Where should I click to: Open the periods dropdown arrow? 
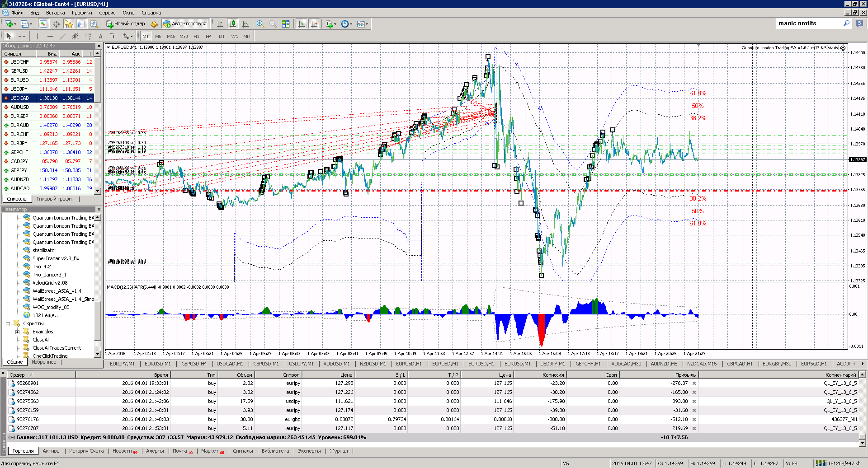coord(351,24)
